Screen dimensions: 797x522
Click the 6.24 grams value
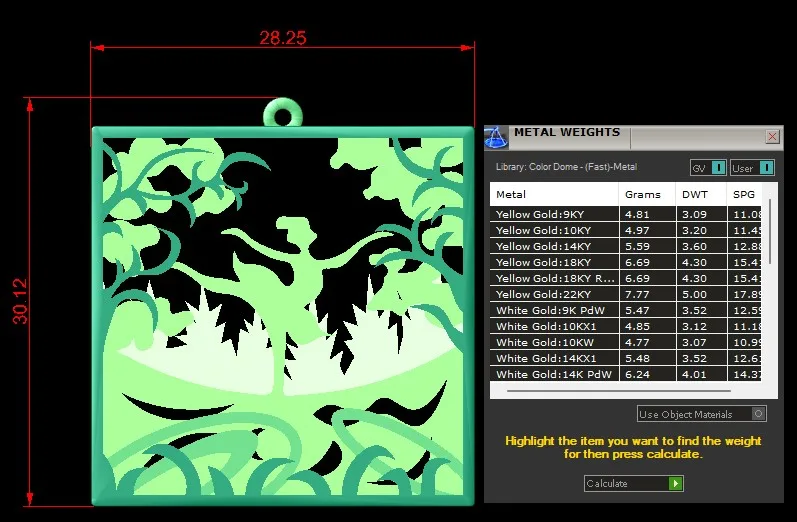pyautogui.click(x=637, y=374)
